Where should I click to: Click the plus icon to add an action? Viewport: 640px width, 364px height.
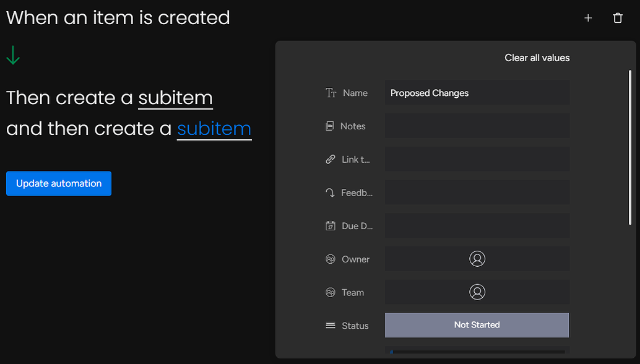[x=587, y=18]
